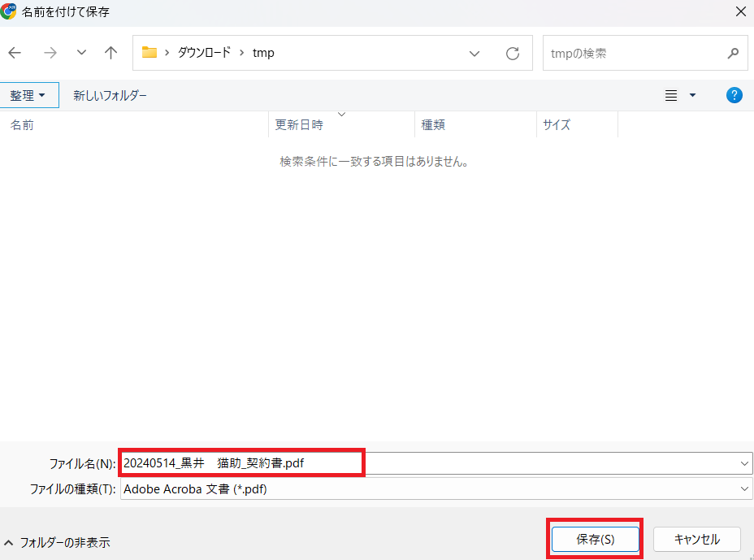
Task: Sort by 更新日時 column header
Action: pyautogui.click(x=299, y=124)
